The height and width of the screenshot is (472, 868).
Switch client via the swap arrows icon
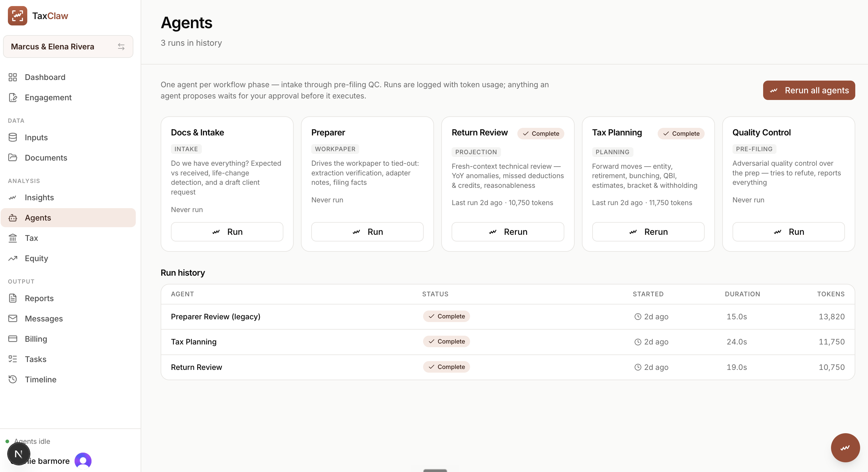(121, 47)
